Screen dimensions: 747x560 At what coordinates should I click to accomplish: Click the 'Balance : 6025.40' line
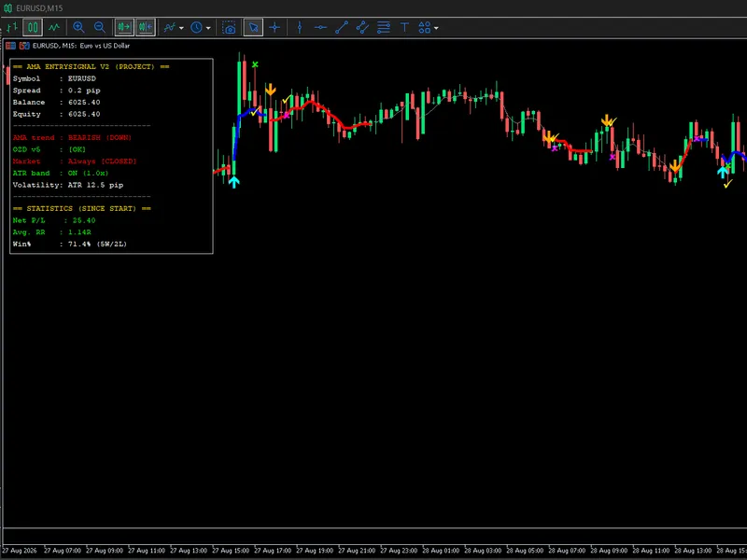tap(56, 103)
